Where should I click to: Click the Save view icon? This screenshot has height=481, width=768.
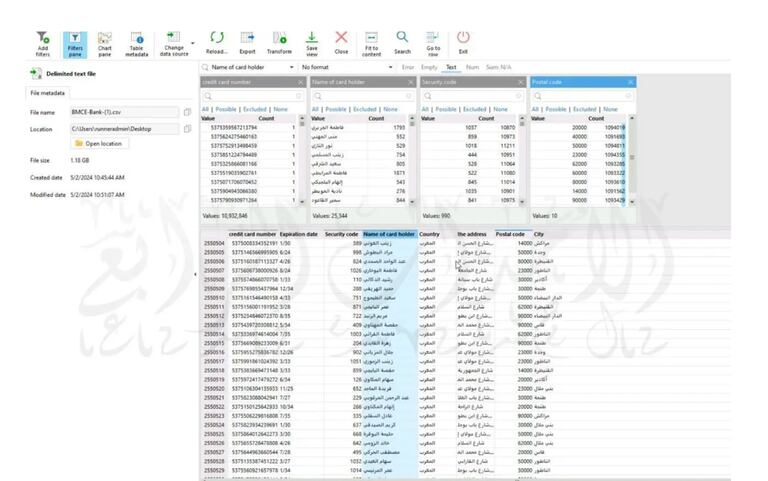[x=312, y=41]
